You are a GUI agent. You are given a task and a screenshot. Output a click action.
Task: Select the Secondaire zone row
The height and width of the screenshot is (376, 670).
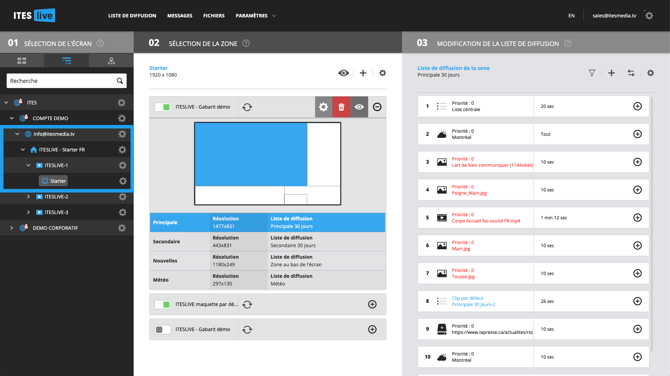pyautogui.click(x=267, y=242)
